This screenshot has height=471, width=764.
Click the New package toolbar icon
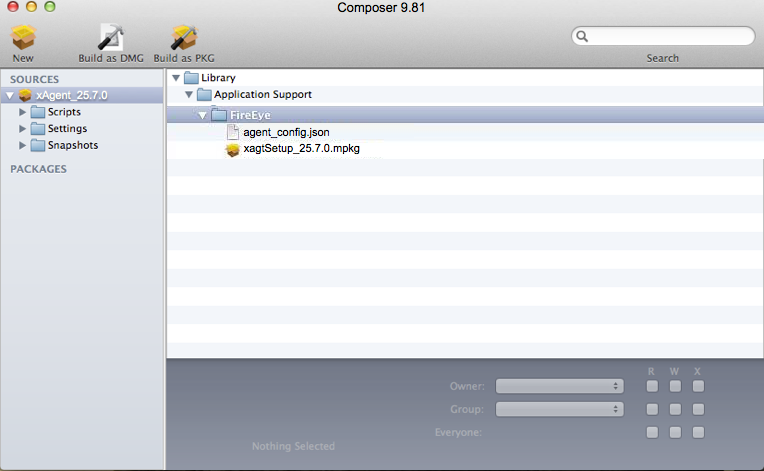(23, 37)
